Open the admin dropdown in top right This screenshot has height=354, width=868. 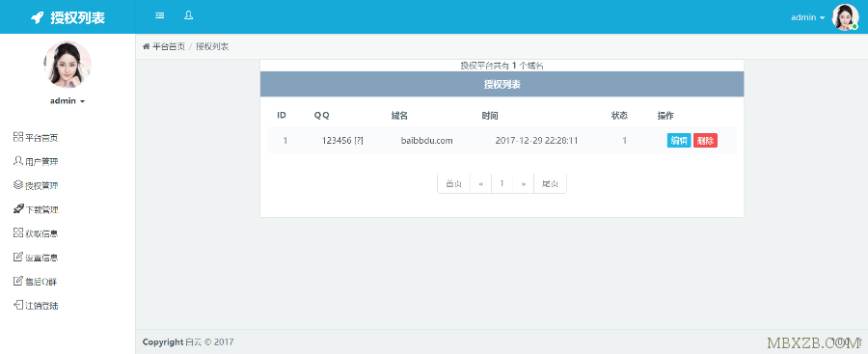[807, 17]
